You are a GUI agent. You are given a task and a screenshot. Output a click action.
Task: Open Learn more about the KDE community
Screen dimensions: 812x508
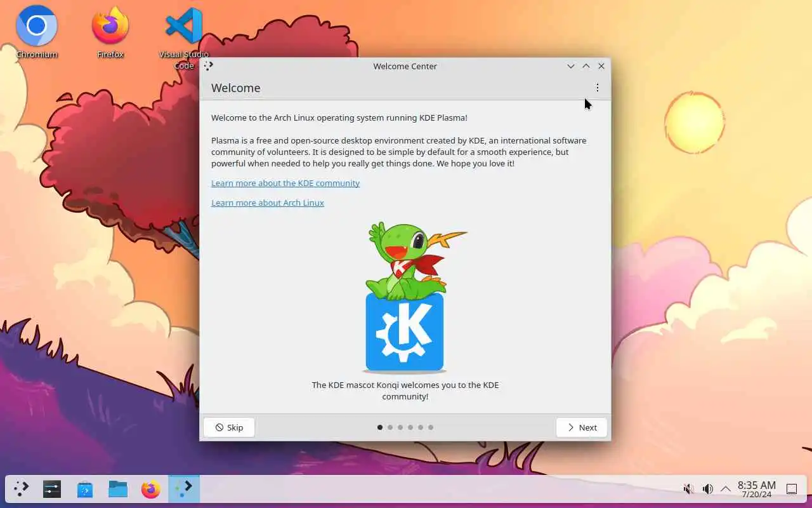[x=285, y=183]
